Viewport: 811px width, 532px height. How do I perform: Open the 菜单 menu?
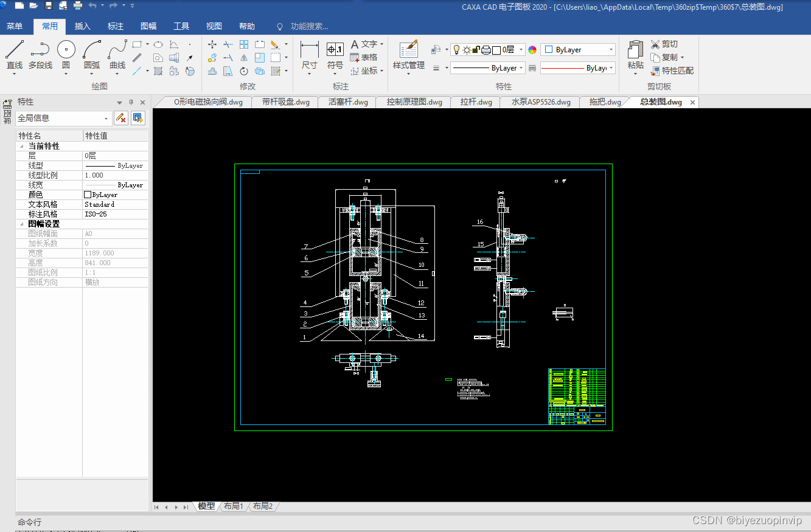pyautogui.click(x=15, y=26)
